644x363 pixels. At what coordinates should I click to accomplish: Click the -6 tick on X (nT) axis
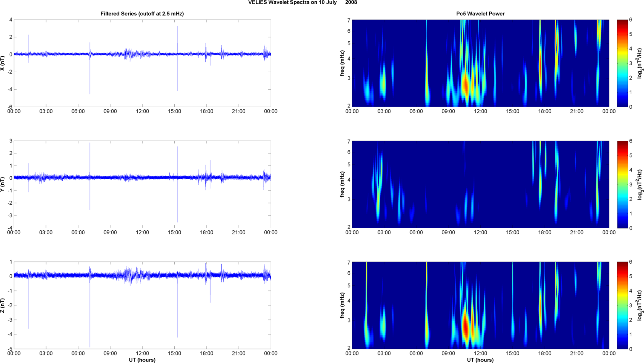click(9, 107)
